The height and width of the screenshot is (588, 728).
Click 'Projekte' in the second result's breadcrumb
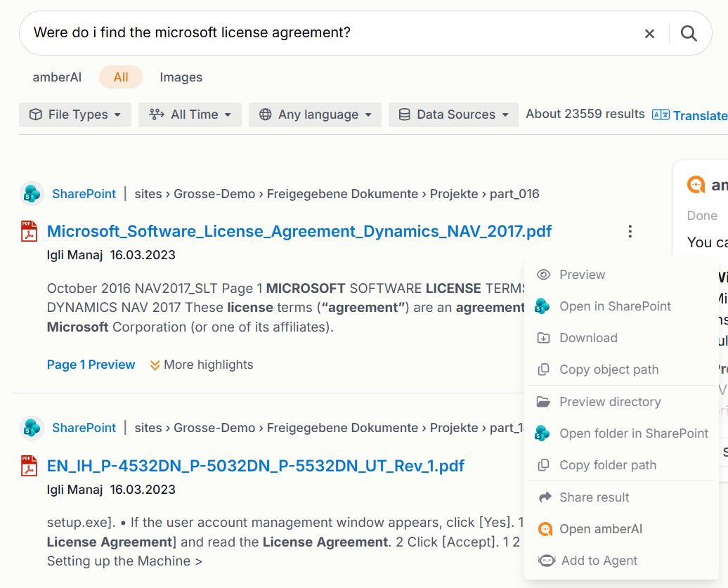pos(454,427)
